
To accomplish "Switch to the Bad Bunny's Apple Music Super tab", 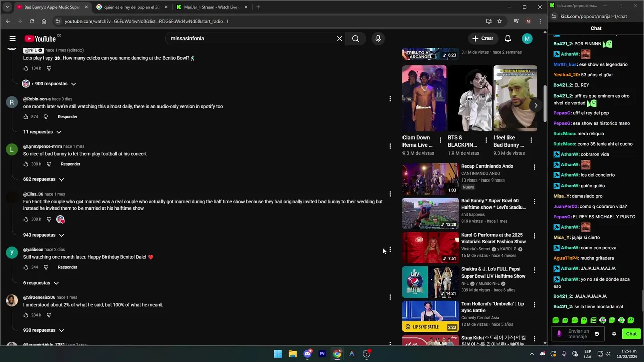I will click(52, 7).
